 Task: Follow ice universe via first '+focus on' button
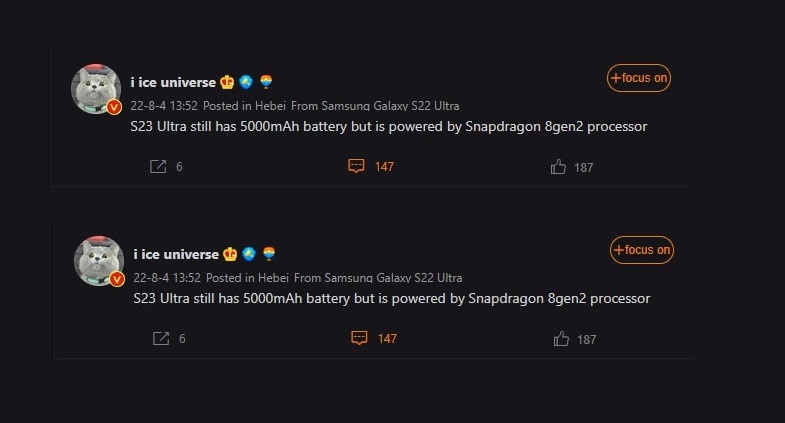coord(638,78)
